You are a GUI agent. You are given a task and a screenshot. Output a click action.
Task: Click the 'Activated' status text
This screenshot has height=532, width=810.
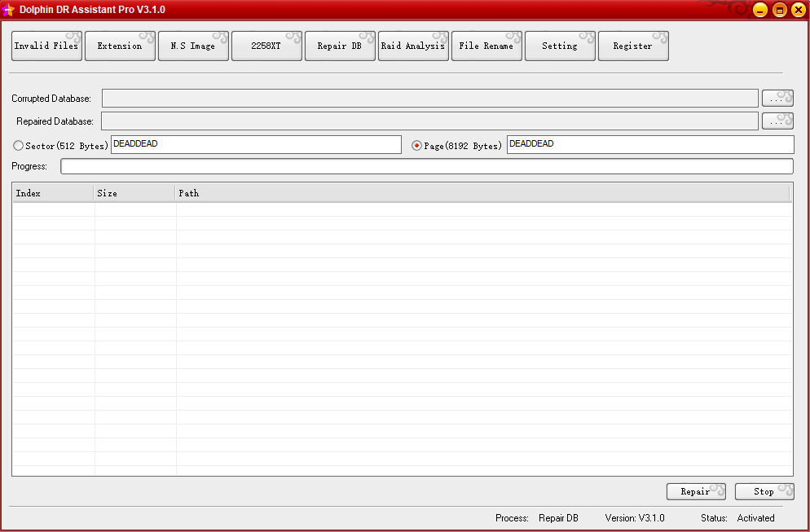[x=755, y=518]
